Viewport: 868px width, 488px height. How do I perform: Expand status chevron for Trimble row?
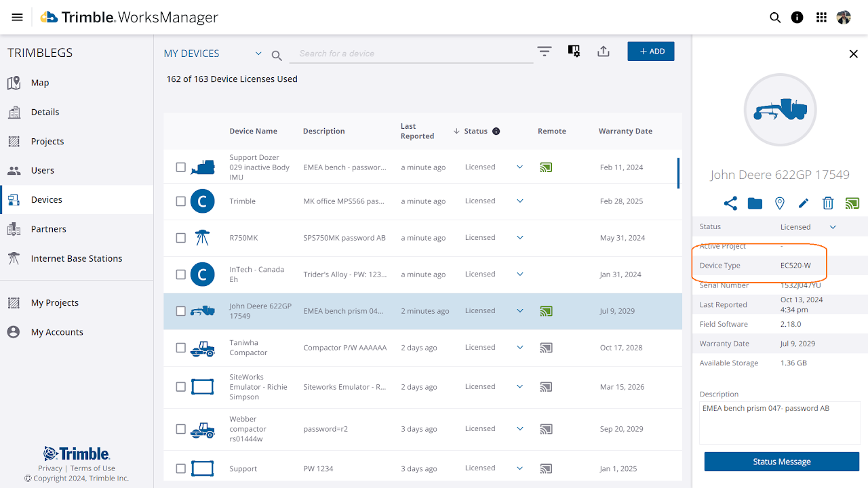520,201
